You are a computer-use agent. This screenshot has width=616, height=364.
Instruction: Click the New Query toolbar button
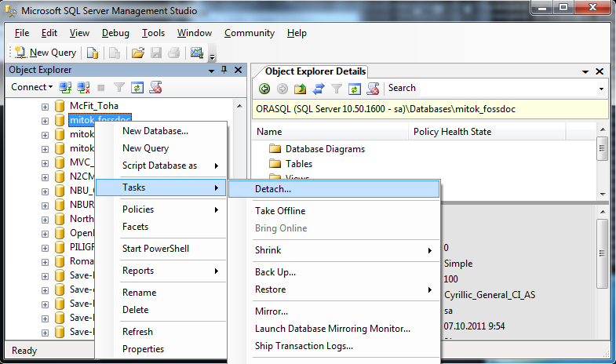coord(46,53)
